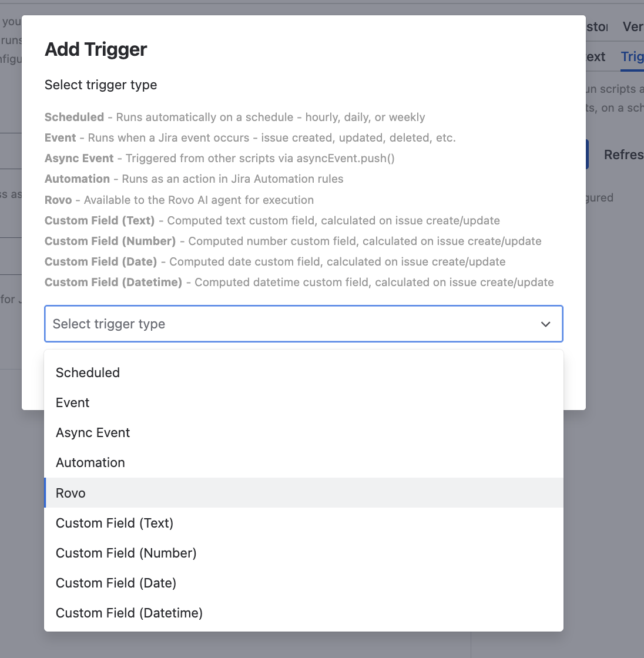644x658 pixels.
Task: Select Custom Field (Text) from the list
Action: (115, 523)
